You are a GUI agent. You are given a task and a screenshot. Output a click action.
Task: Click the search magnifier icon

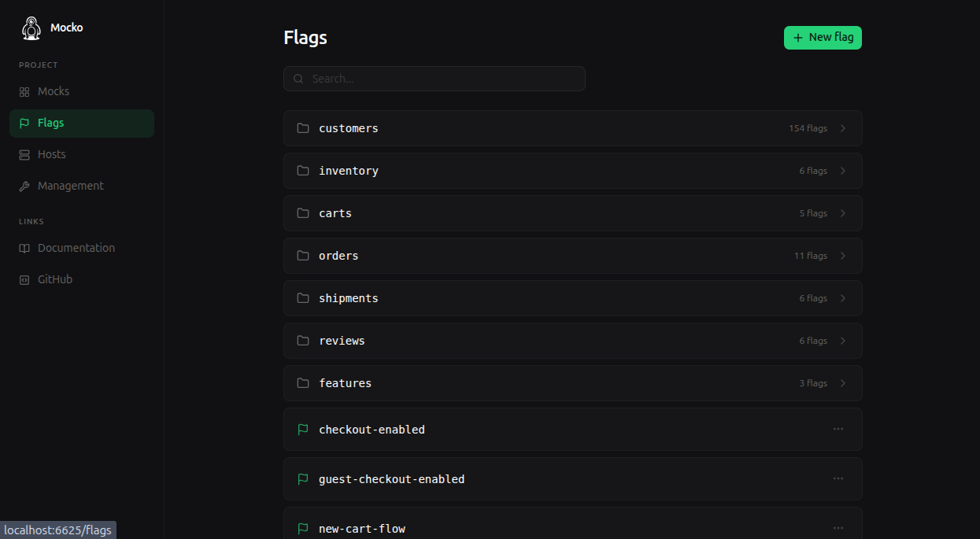coord(298,79)
